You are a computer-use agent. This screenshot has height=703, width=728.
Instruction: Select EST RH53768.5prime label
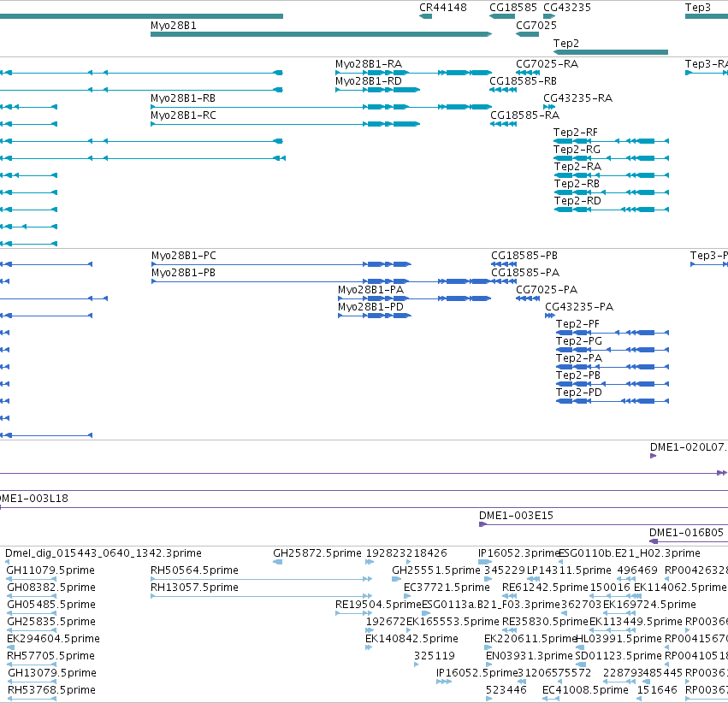point(51,690)
